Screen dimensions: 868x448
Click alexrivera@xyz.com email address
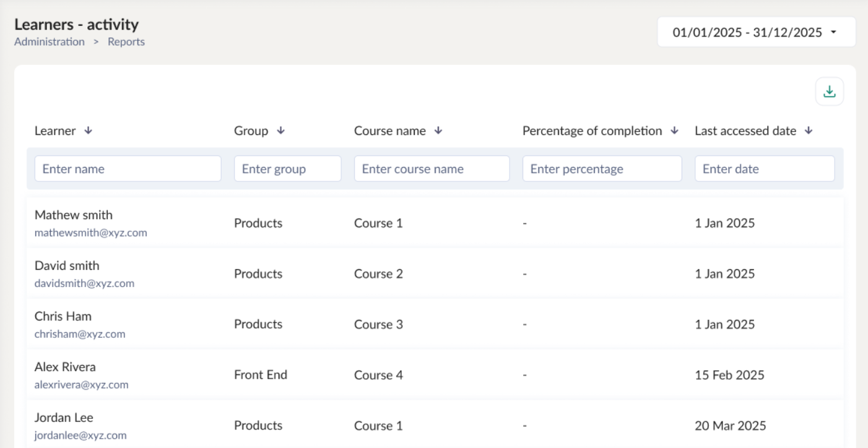point(81,384)
